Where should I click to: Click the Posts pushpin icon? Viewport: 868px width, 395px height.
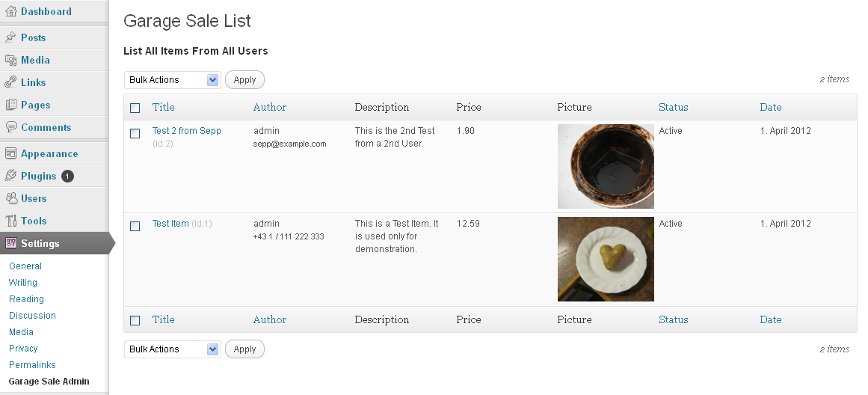coord(11,37)
